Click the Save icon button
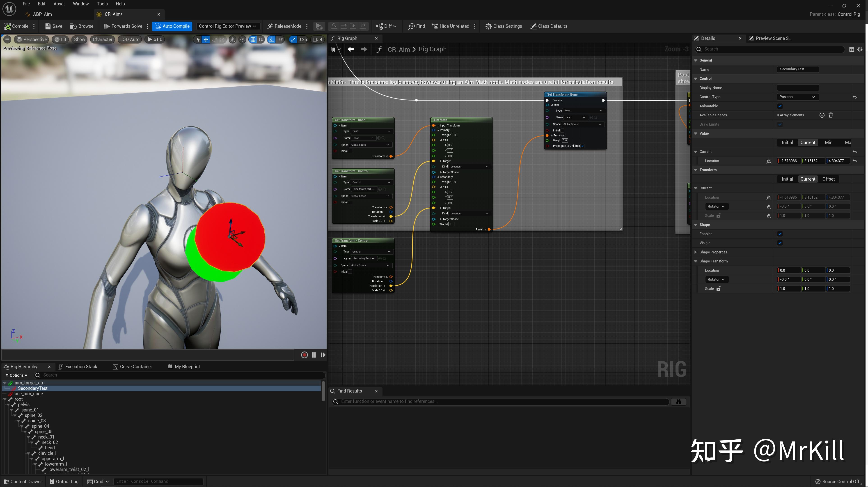 click(x=48, y=26)
